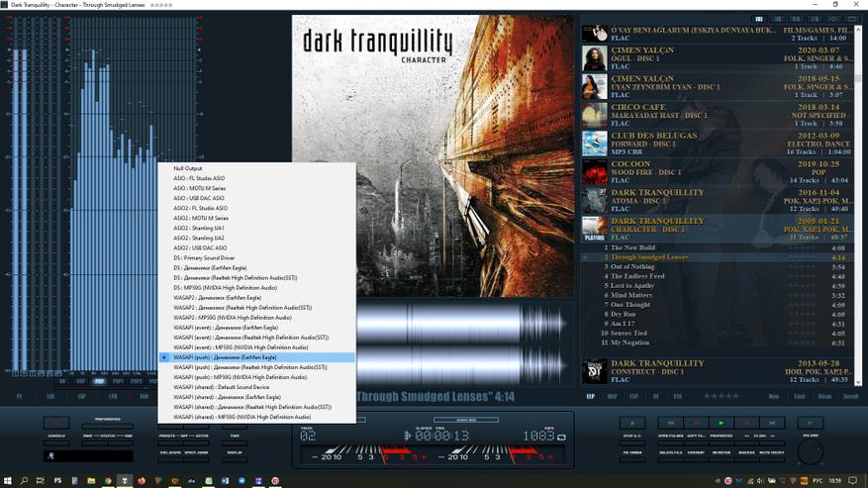The image size is (868, 488).
Task: Pause playback with the pause button
Action: tap(696, 424)
